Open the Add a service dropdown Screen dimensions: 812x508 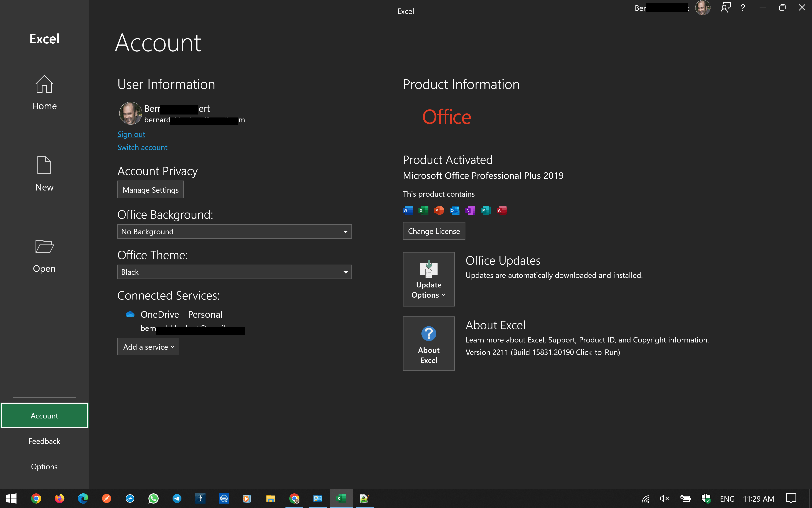tap(148, 347)
